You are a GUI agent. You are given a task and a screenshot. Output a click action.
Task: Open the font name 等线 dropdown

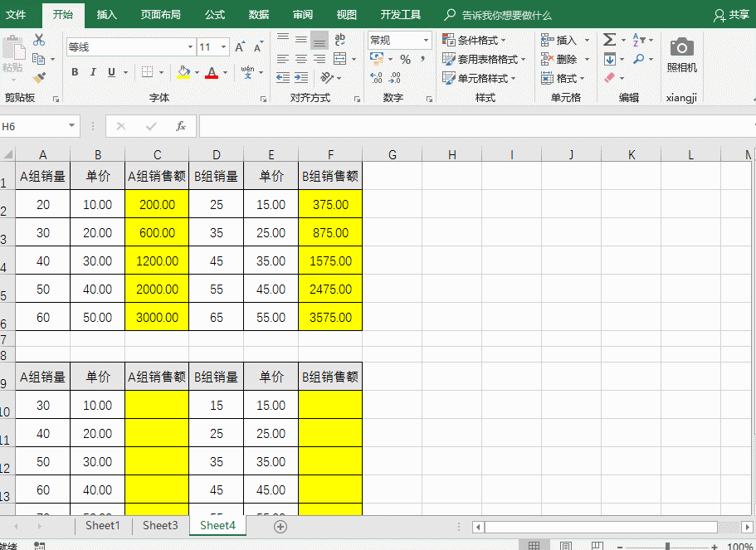pyautogui.click(x=190, y=47)
